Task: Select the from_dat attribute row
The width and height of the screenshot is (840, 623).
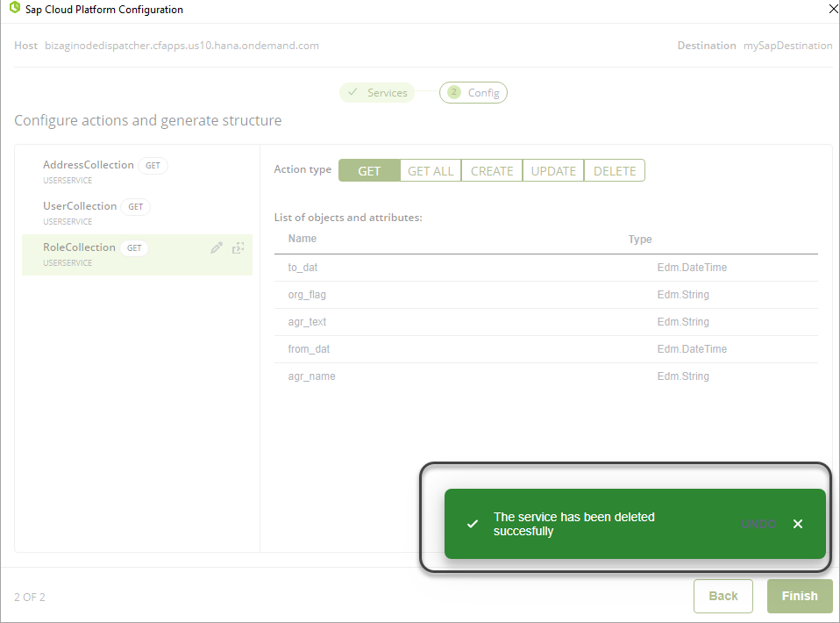Action: click(546, 349)
